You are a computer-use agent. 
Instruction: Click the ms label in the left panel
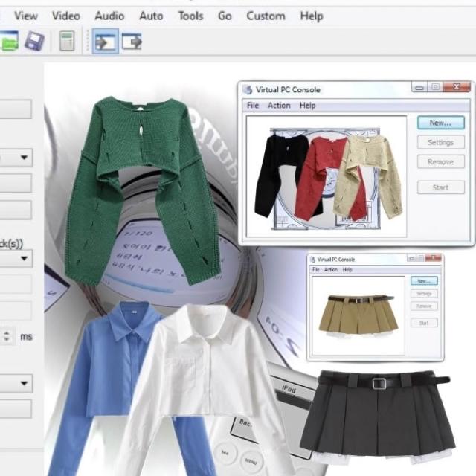pos(26,337)
